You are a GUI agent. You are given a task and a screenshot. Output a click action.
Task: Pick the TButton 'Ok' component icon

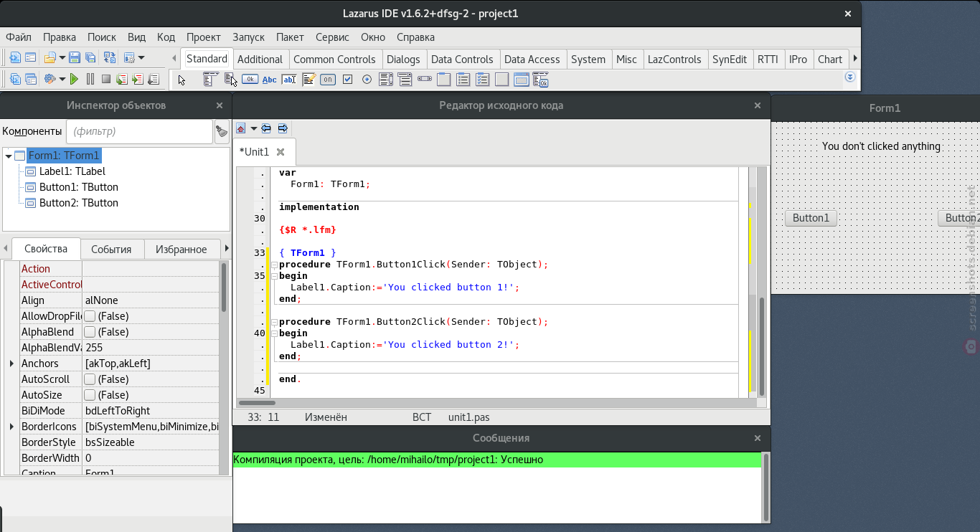point(250,79)
